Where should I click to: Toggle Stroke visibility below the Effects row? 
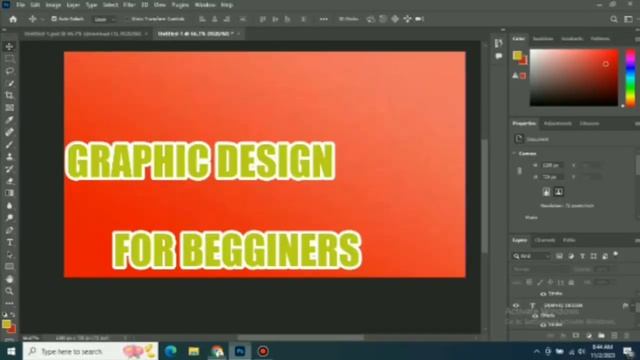pyautogui.click(x=543, y=325)
